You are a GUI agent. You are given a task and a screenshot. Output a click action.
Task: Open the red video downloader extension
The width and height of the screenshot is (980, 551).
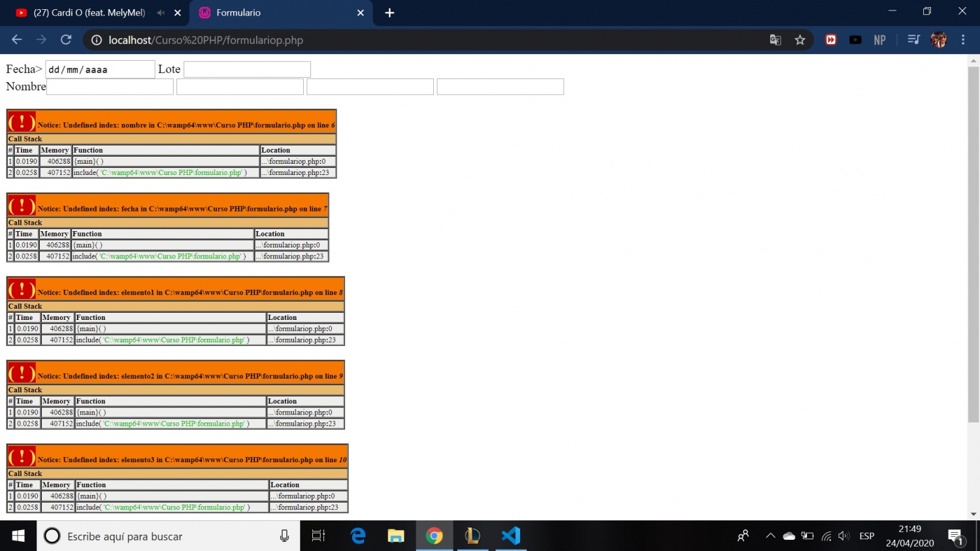click(x=831, y=40)
